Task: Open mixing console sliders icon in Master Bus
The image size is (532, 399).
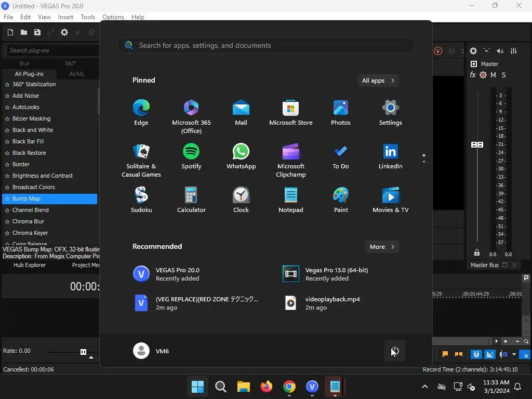Action: point(514,51)
